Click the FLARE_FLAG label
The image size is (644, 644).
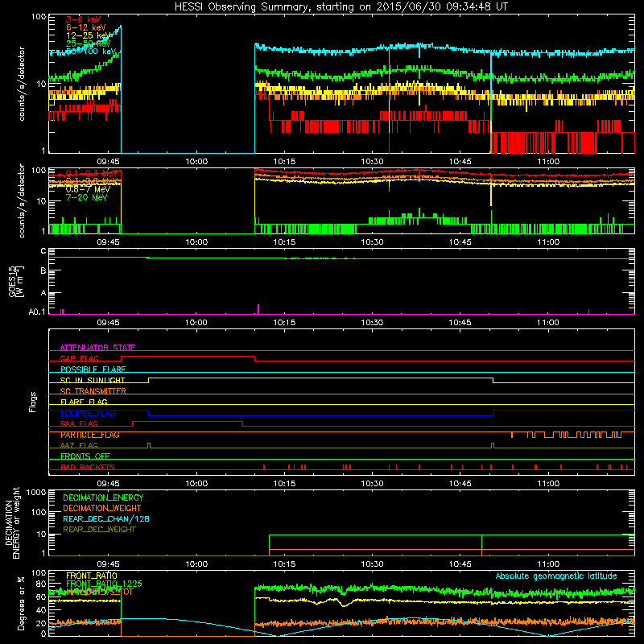(84, 402)
